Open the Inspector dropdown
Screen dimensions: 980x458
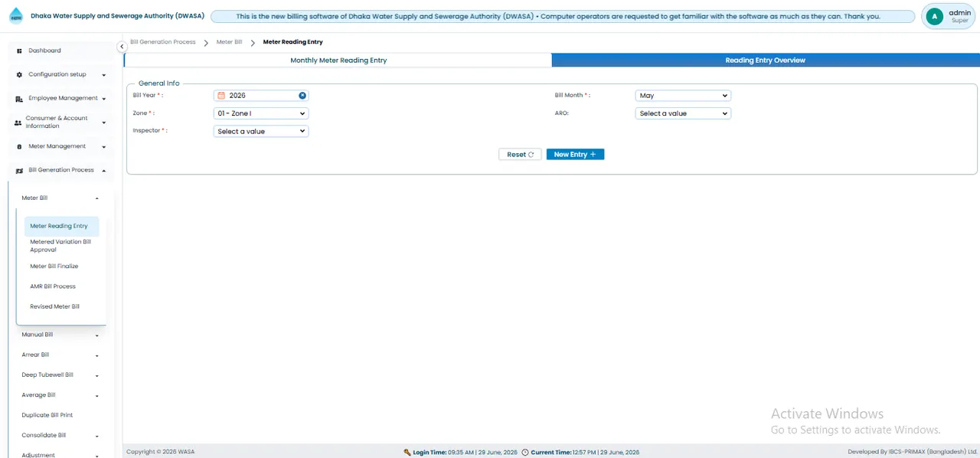[261, 131]
